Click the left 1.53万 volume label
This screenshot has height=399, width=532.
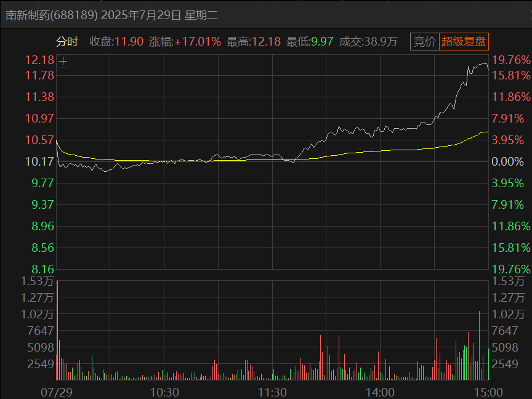(38, 281)
